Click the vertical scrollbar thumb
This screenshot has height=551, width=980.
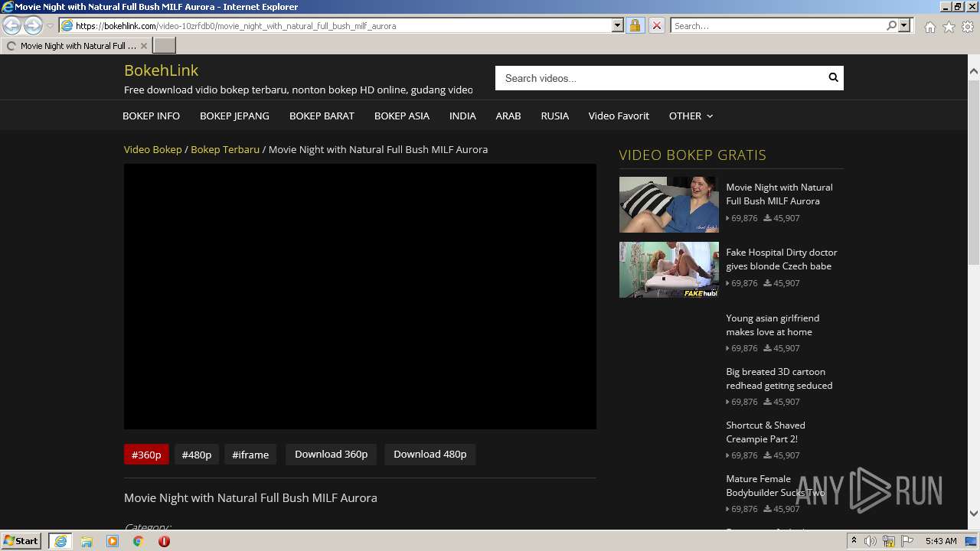[x=974, y=171]
